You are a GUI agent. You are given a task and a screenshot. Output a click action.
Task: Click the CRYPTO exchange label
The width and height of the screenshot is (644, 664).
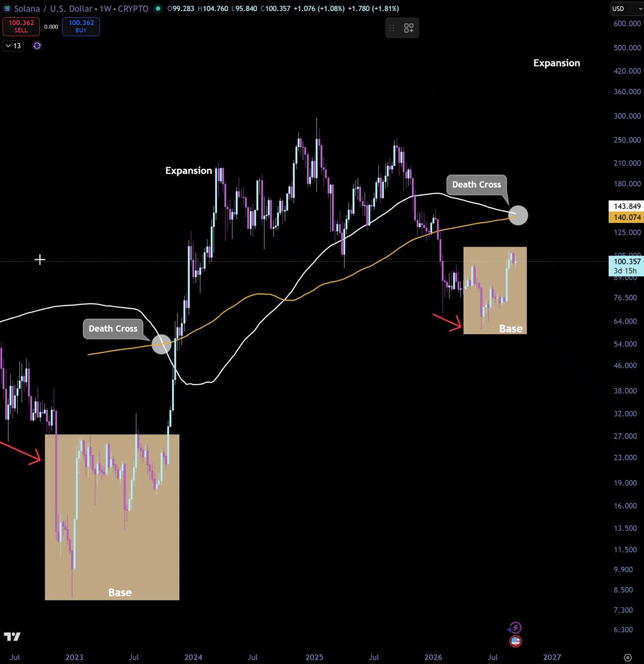[133, 9]
